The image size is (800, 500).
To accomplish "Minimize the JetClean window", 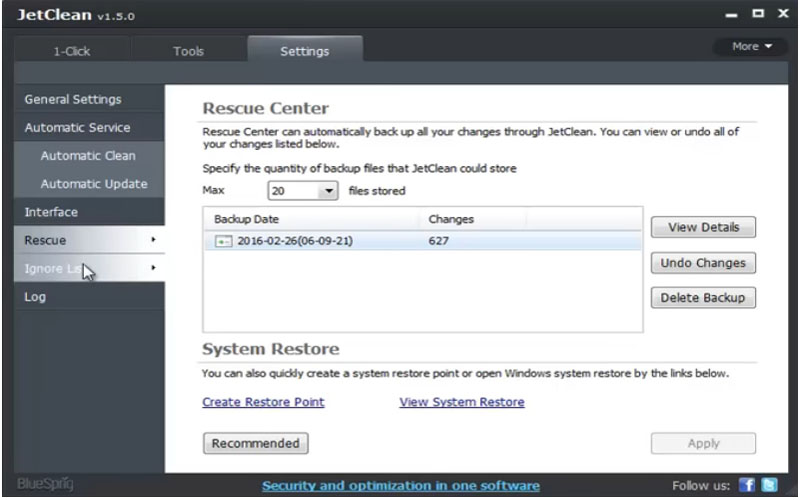I will (732, 15).
